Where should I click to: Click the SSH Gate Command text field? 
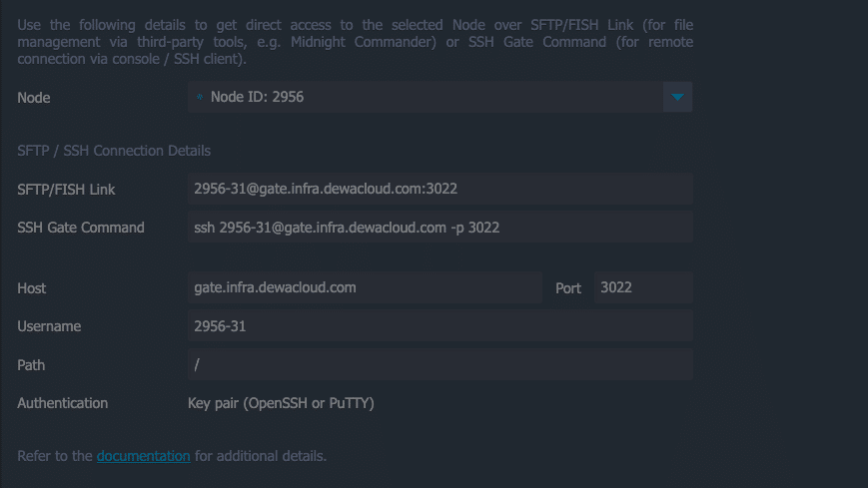(440, 228)
